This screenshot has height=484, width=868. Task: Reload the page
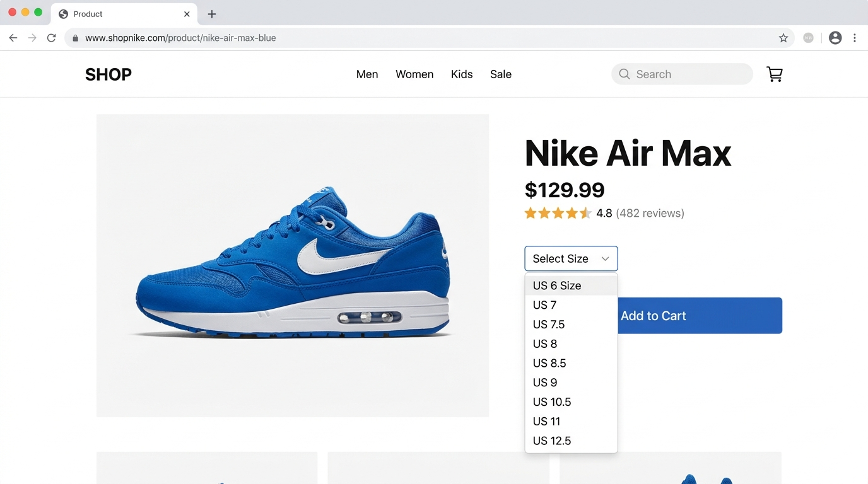pyautogui.click(x=52, y=38)
